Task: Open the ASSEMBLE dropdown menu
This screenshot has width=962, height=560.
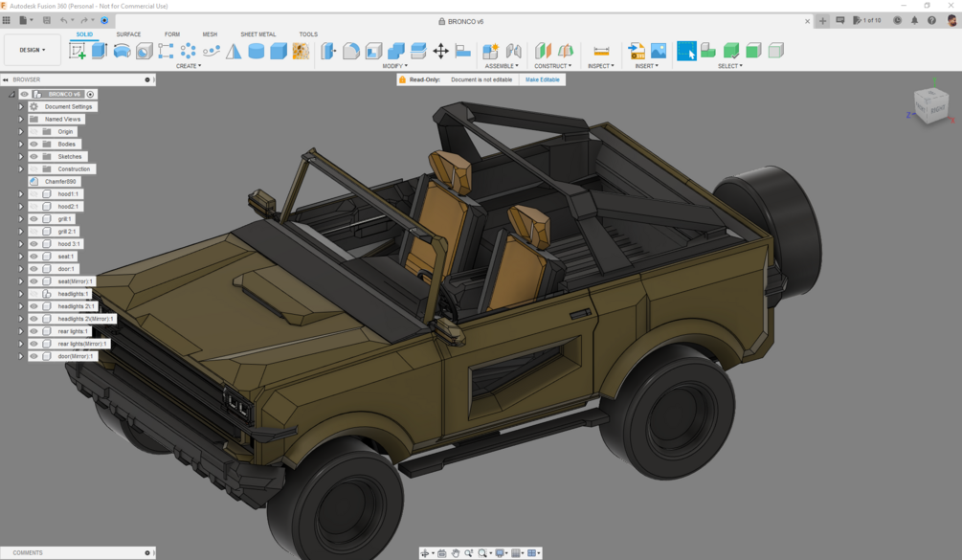Action: (x=502, y=66)
